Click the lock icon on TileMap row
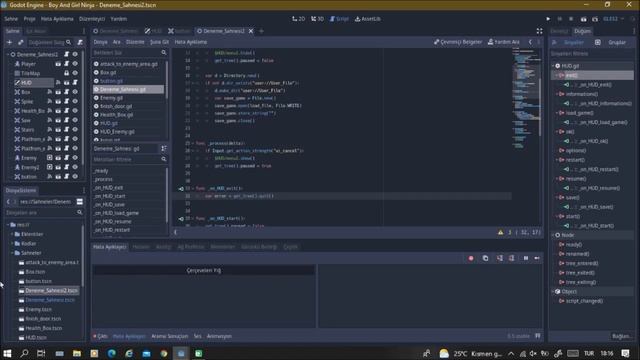Image resolution: width=640 pixels, height=360 pixels. point(66,73)
